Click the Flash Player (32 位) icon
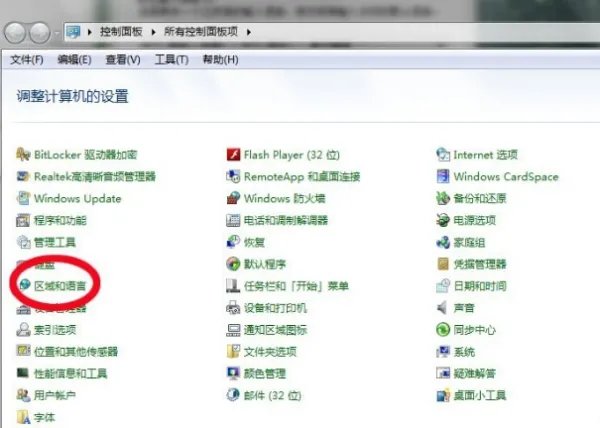The image size is (600, 428). pos(233,155)
